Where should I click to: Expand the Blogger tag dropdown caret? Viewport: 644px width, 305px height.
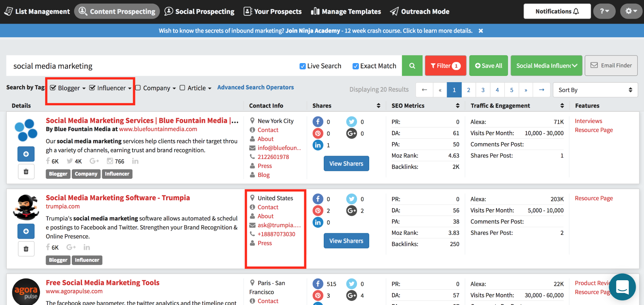click(84, 89)
